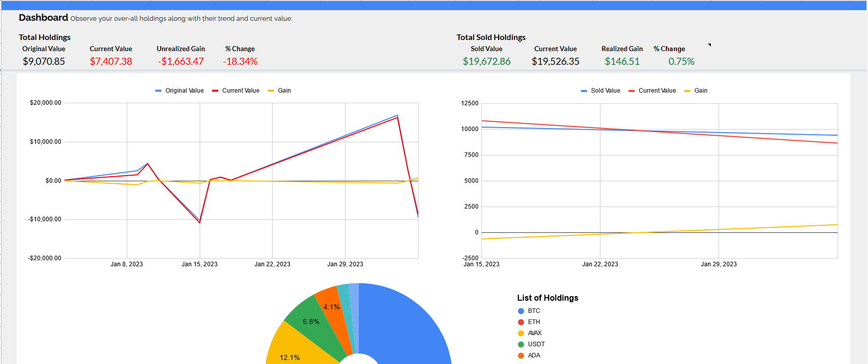Click the Original Value amount $9,070.85
Image resolution: width=868 pixels, height=364 pixels.
pyautogui.click(x=44, y=61)
